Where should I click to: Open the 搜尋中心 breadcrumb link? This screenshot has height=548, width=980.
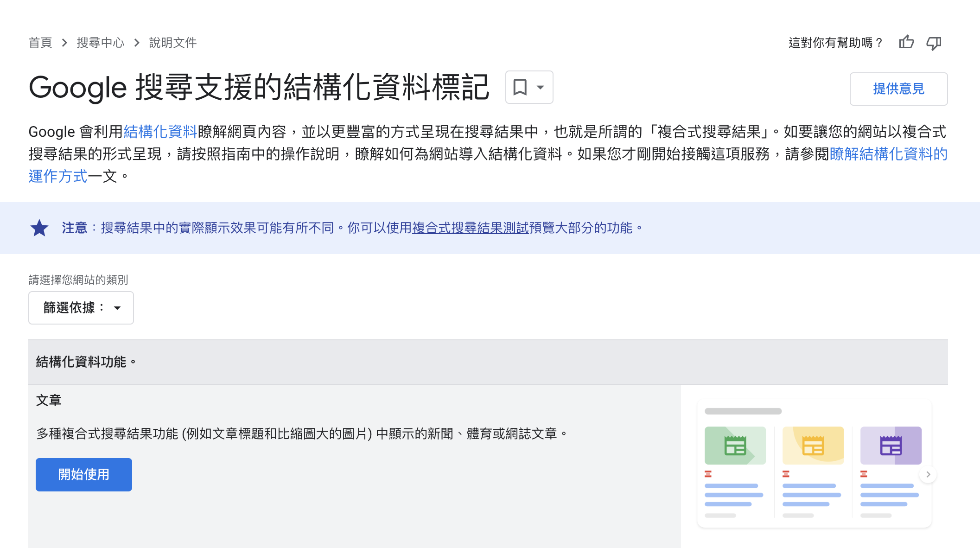[x=101, y=43]
